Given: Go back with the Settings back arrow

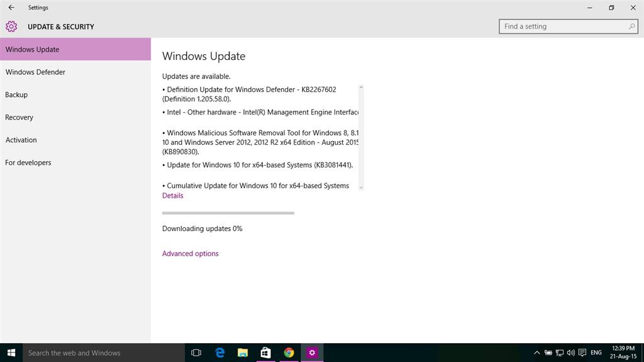Looking at the screenshot, I should point(11,8).
